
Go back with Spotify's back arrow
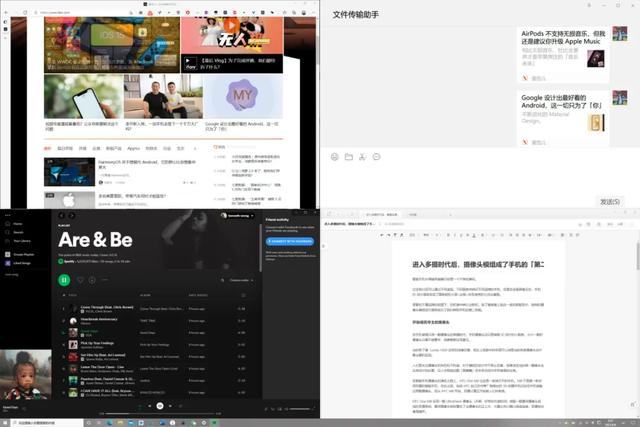[62, 216]
